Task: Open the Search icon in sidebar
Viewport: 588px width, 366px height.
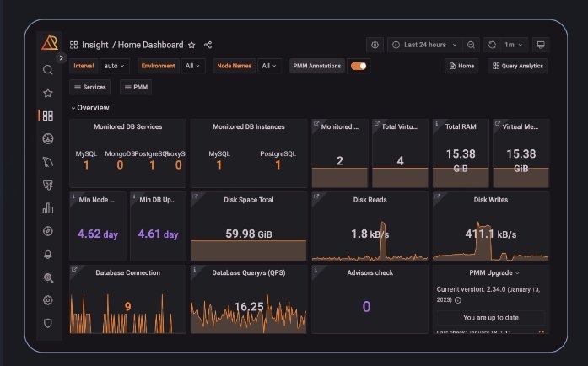Action: coord(48,70)
